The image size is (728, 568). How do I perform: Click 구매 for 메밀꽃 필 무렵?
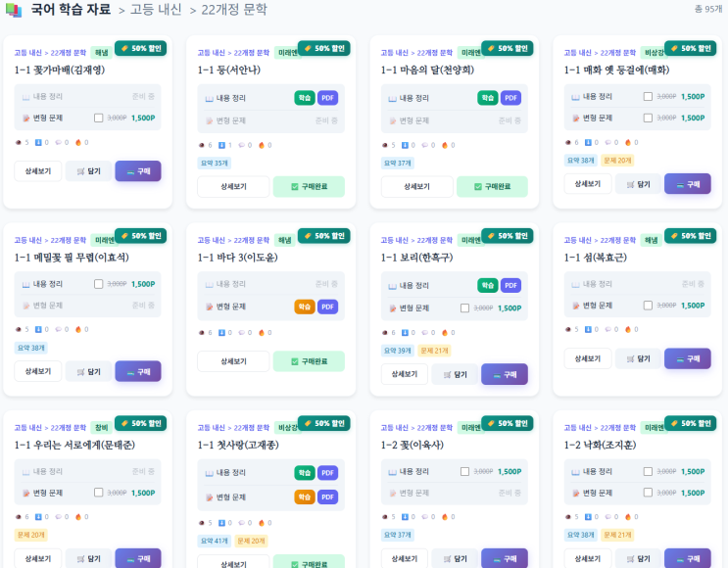pyautogui.click(x=138, y=372)
